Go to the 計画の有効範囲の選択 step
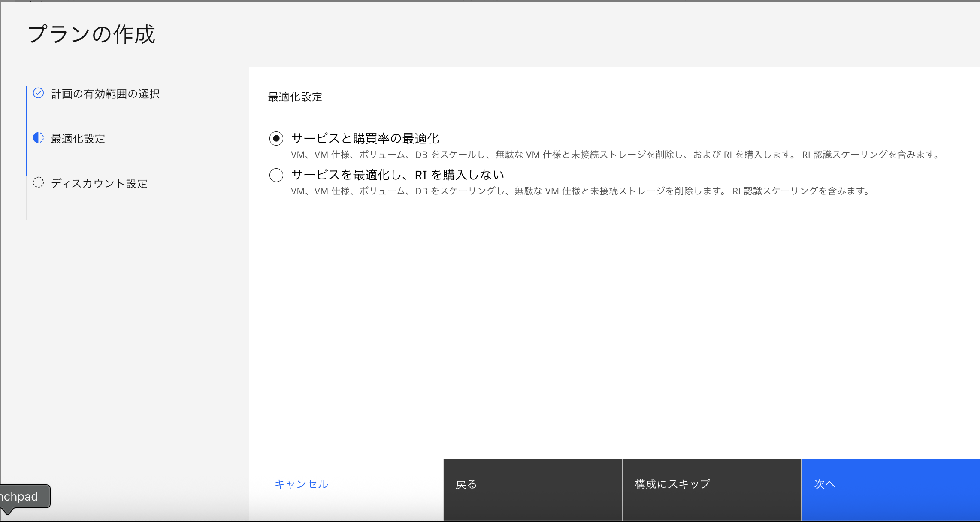The width and height of the screenshot is (980, 522). pos(105,94)
